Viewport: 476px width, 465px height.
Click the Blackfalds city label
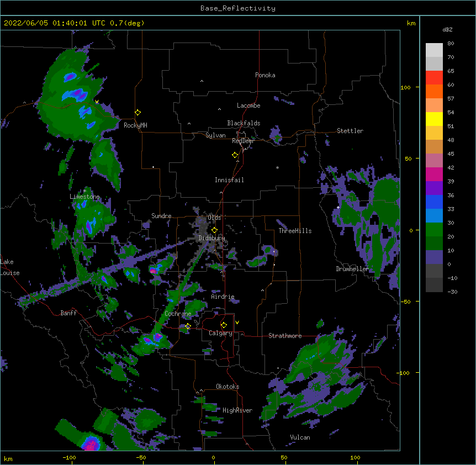coord(244,123)
